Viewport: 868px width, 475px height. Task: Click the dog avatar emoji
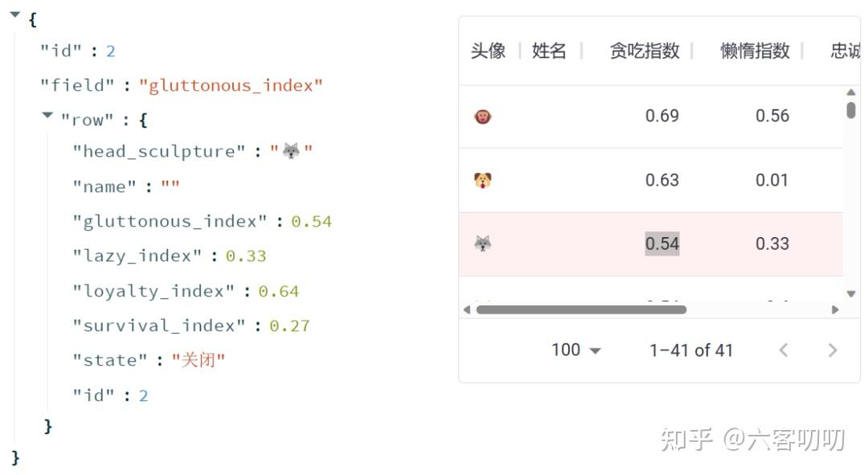coord(482,180)
